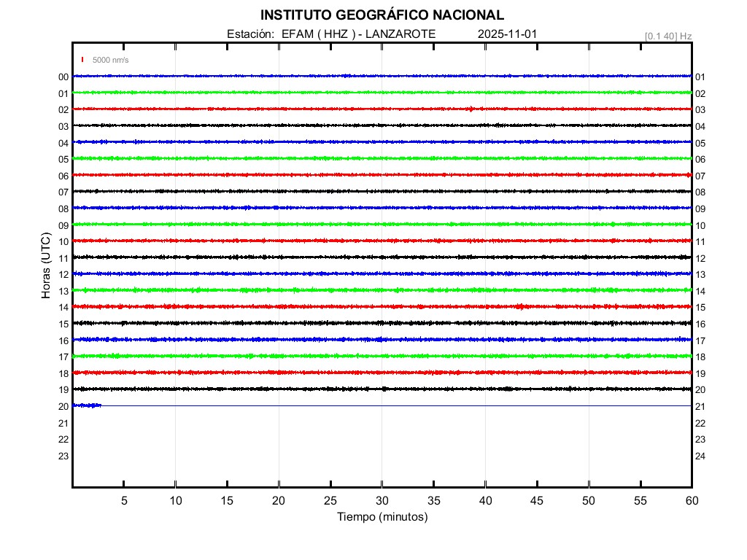Viewport: 747px width, 560px height.
Task: Click the [0.1 40] Hz filter label
Action: (x=667, y=36)
